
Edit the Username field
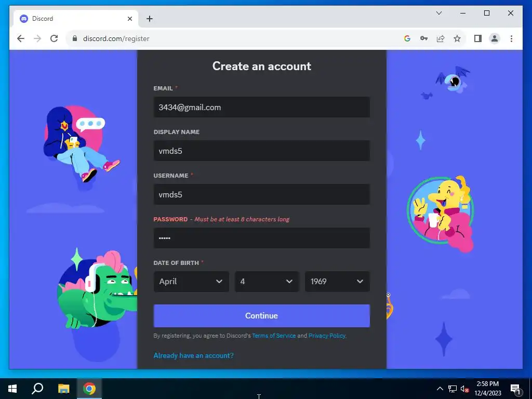point(262,194)
